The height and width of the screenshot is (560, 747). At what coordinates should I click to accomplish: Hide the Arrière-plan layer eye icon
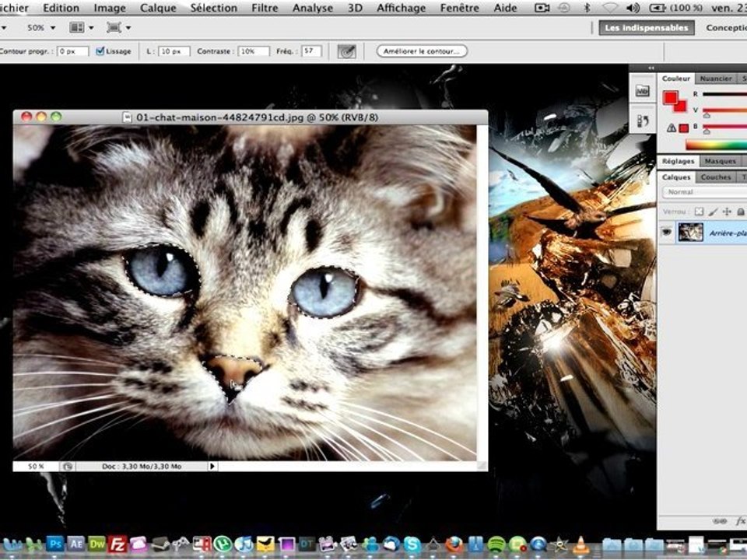[x=666, y=233]
